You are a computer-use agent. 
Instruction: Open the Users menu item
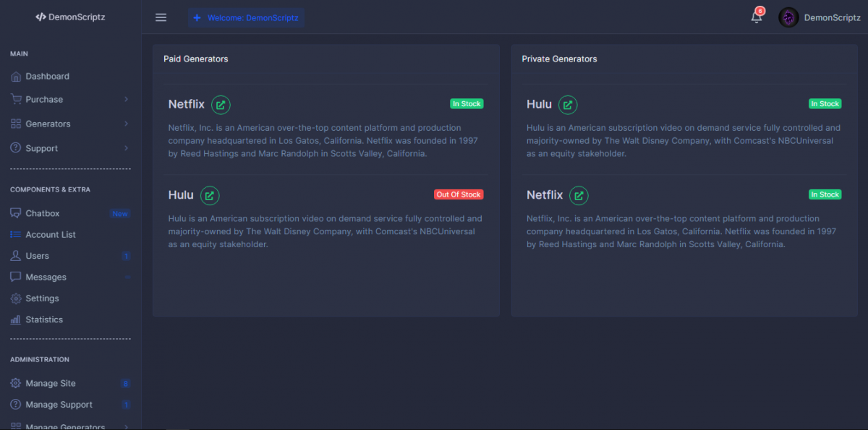coord(37,256)
